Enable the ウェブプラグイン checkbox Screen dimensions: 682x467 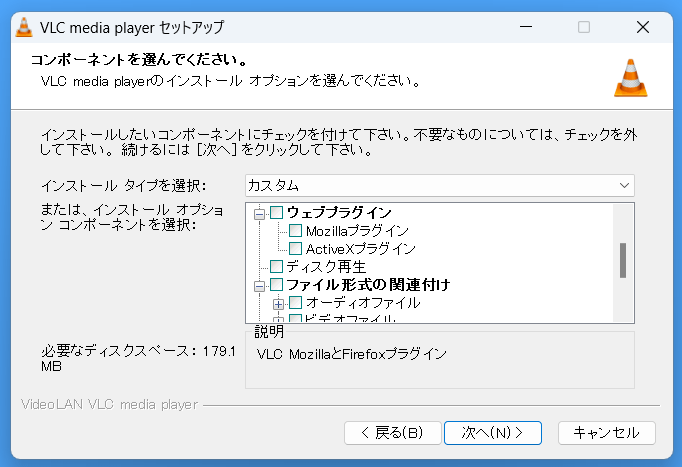(x=277, y=212)
